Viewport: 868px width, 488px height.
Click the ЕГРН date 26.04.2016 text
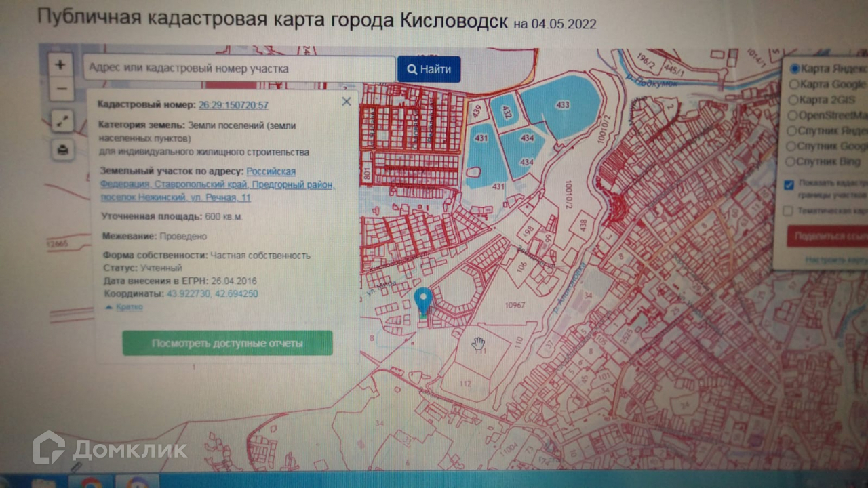click(234, 281)
